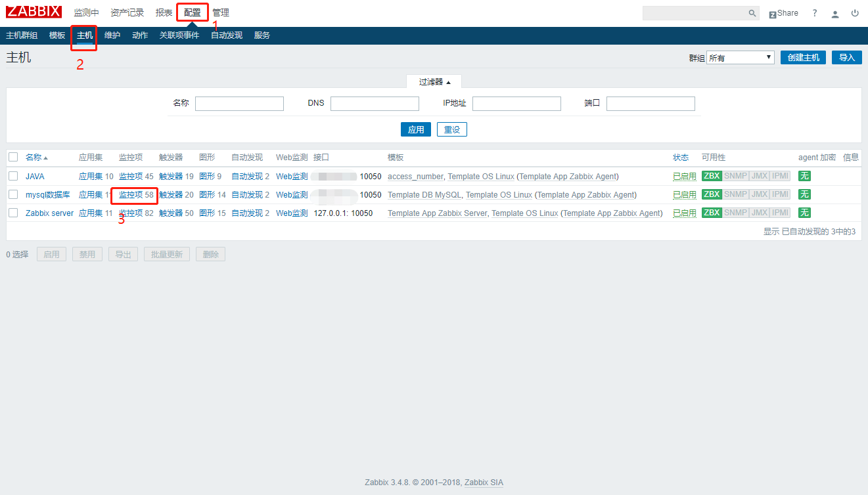
Task: Open Zabbix SIA footer link
Action: click(484, 483)
